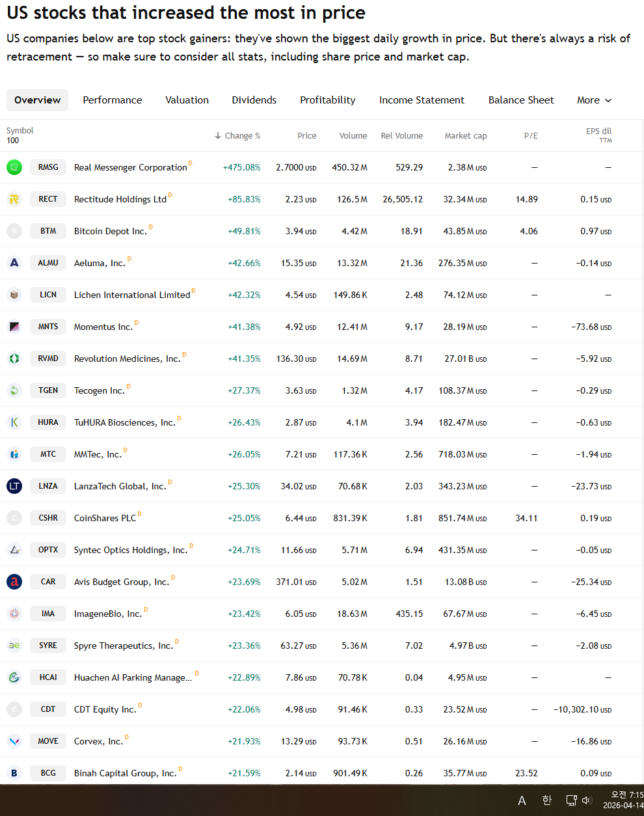Sort by EPS dil TTM column
This screenshot has height=816, width=644.
tap(598, 135)
